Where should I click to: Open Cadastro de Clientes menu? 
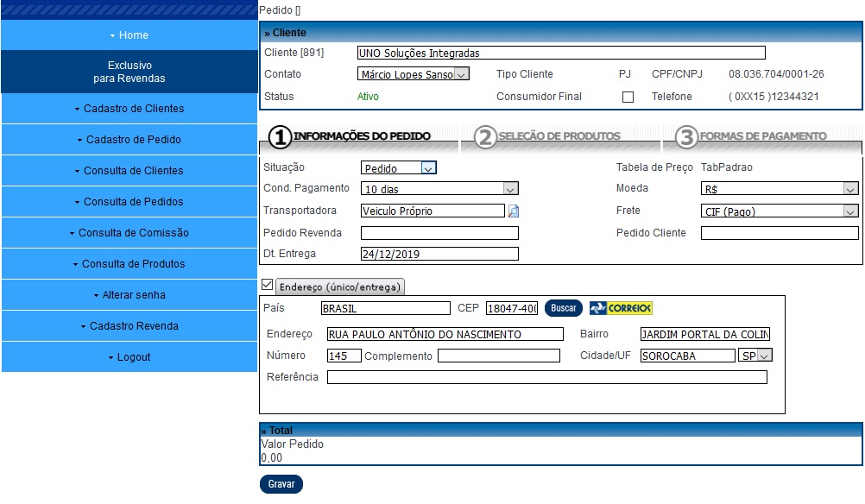[x=129, y=109]
